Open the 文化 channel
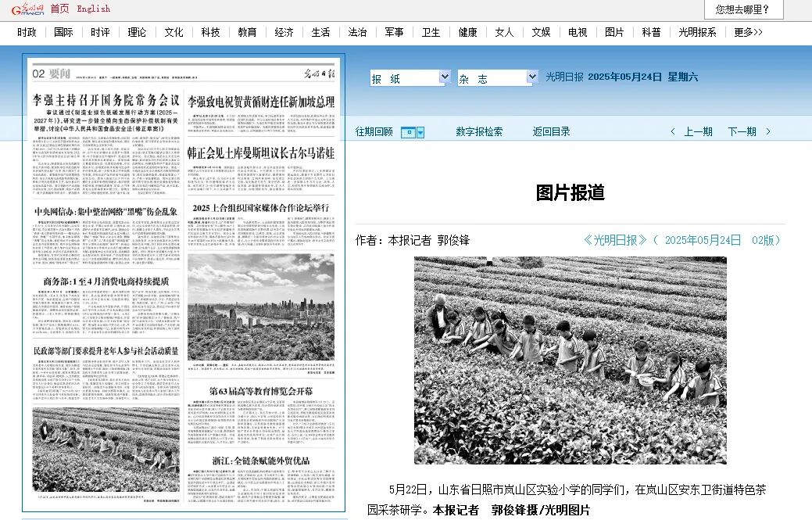Viewport: 812px width, 520px height. coord(173,32)
